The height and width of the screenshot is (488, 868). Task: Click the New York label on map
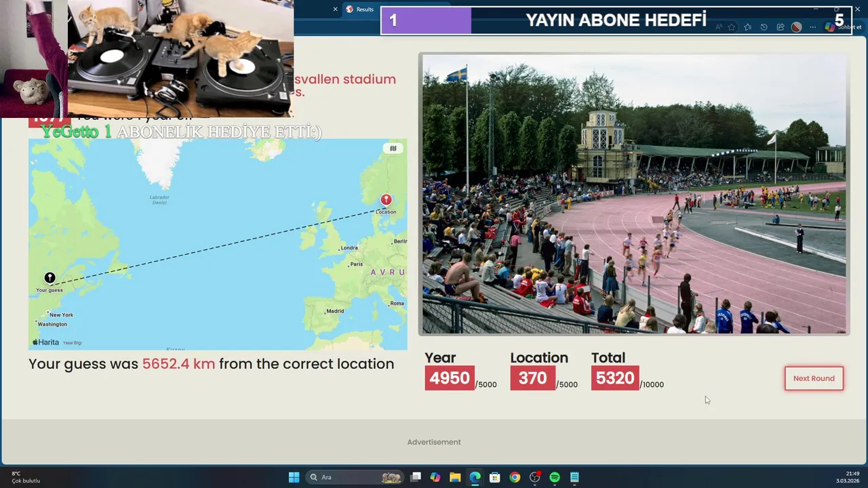pos(61,315)
